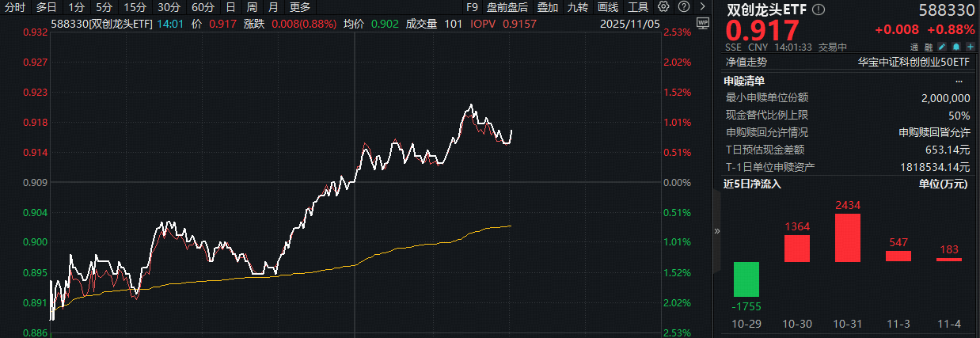Viewport: 980px width, 338px height.
Task: Toggle 盘前盘后 pre/post market display
Action: [507, 7]
